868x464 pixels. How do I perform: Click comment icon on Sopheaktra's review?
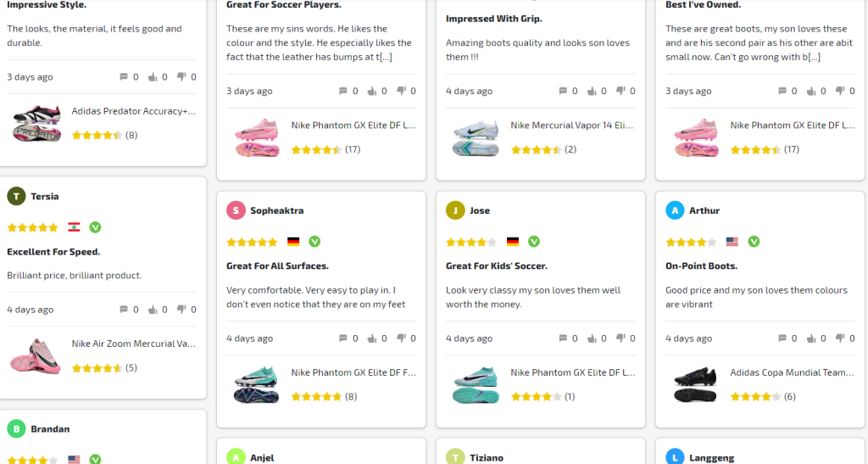(x=343, y=338)
